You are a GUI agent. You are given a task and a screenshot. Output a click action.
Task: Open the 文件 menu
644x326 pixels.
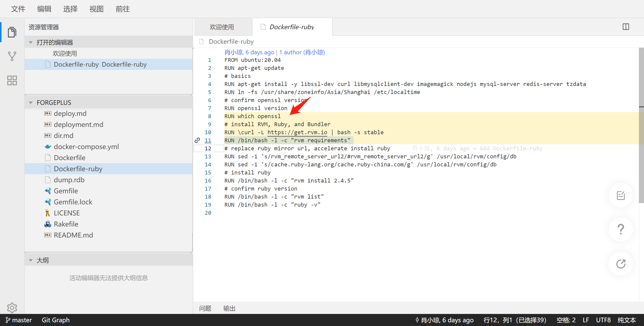point(18,9)
